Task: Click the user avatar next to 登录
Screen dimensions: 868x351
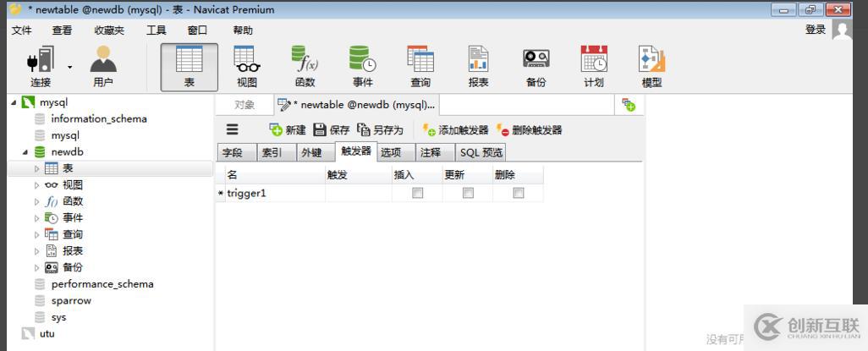Action: 842,30
